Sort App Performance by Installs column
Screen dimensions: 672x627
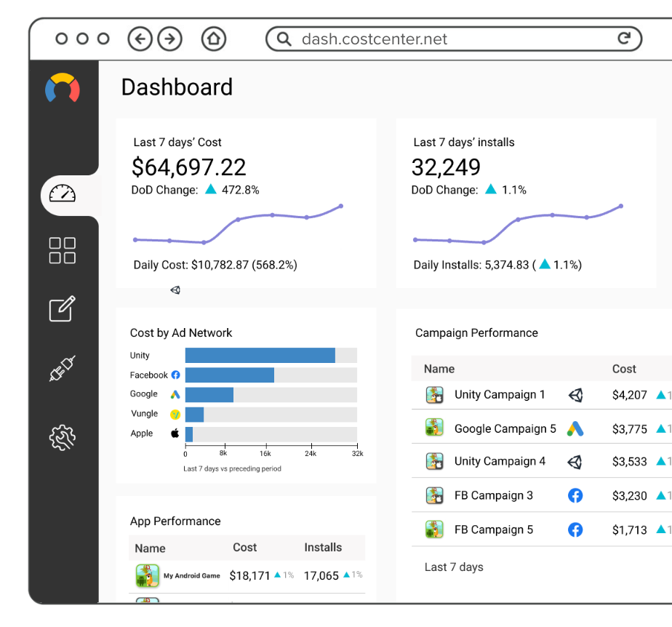point(323,547)
